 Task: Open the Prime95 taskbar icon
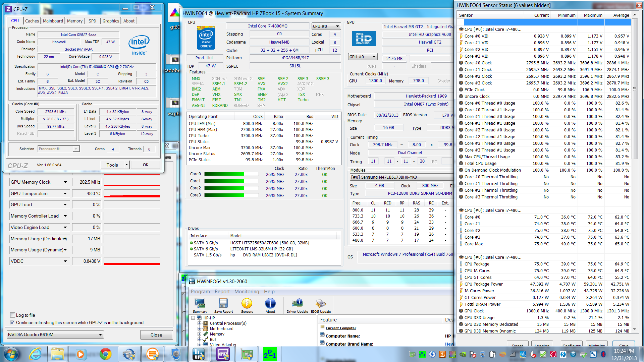[x=270, y=354]
